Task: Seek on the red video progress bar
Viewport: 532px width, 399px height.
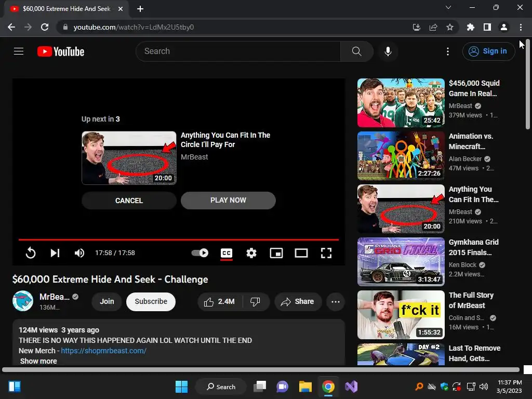Action: coord(179,240)
